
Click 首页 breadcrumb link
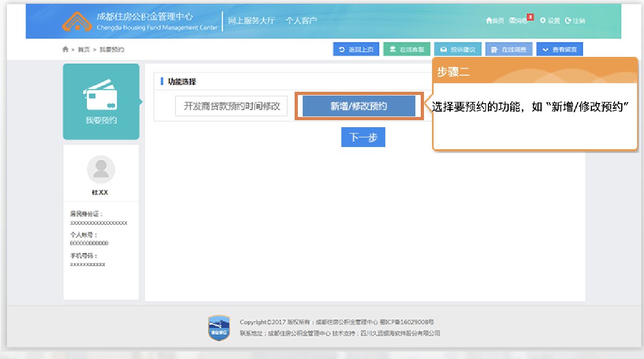point(84,49)
